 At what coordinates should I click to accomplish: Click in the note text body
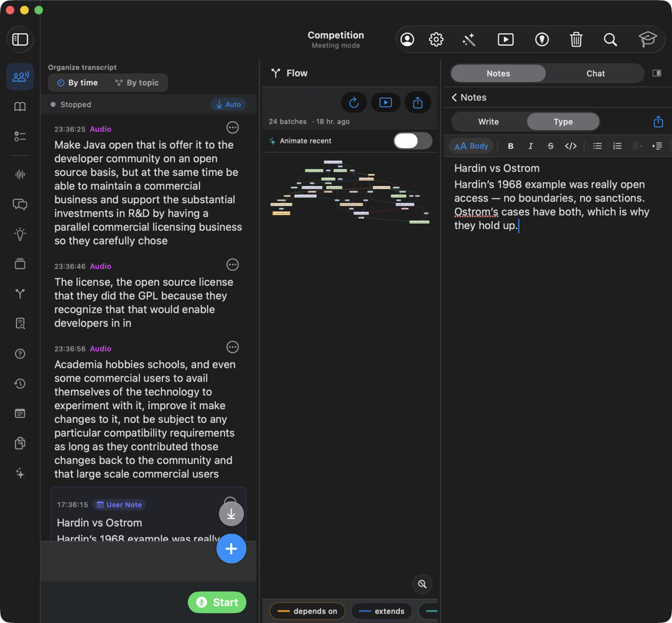(552, 205)
